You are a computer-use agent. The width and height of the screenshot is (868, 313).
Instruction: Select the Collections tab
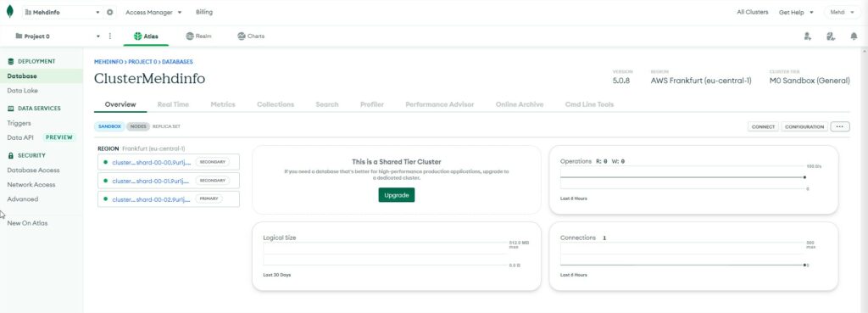(x=275, y=104)
